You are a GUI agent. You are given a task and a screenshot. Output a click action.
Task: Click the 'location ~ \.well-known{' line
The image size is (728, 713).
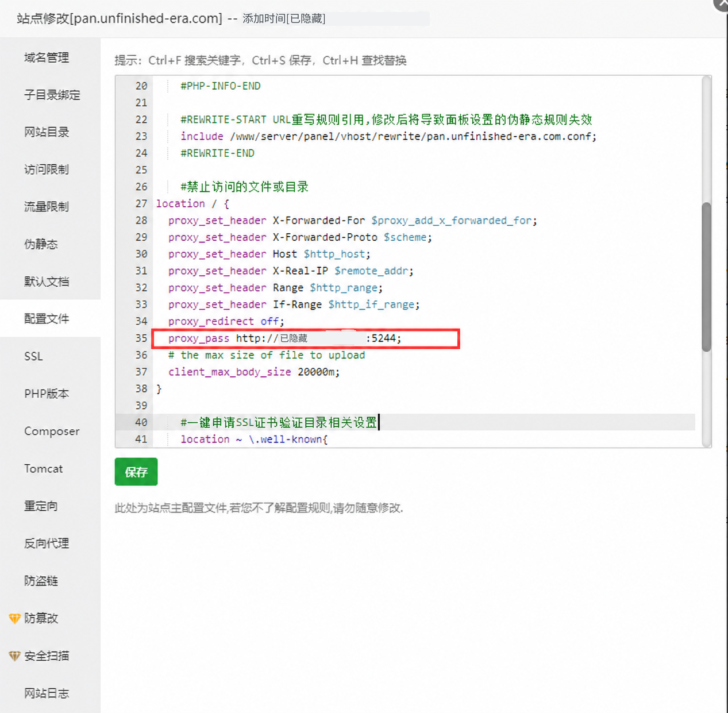(x=254, y=439)
